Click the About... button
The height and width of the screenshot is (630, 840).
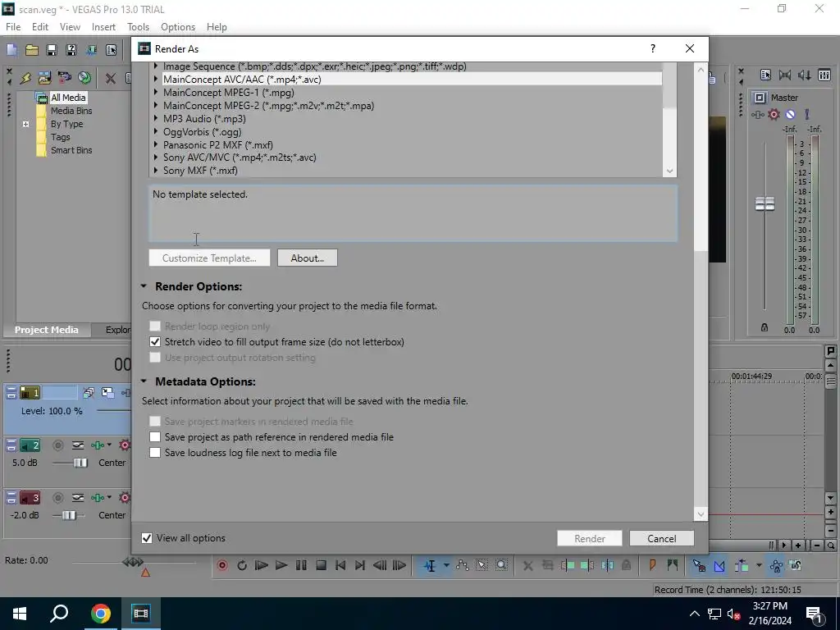(308, 258)
